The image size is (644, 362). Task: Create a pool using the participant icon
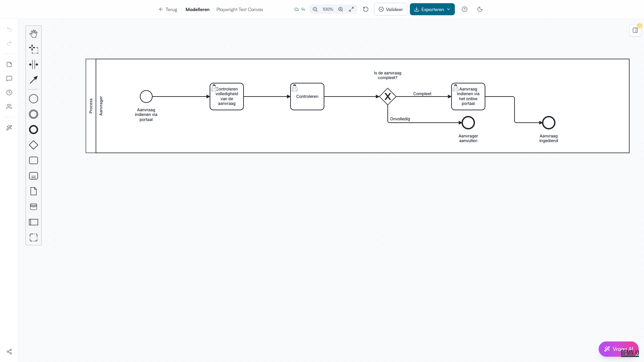tap(34, 222)
